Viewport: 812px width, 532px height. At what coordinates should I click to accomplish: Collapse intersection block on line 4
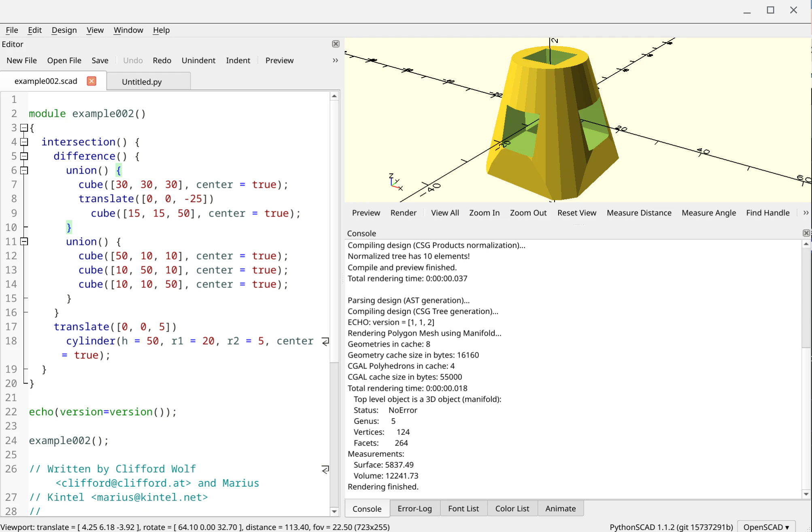(x=24, y=142)
